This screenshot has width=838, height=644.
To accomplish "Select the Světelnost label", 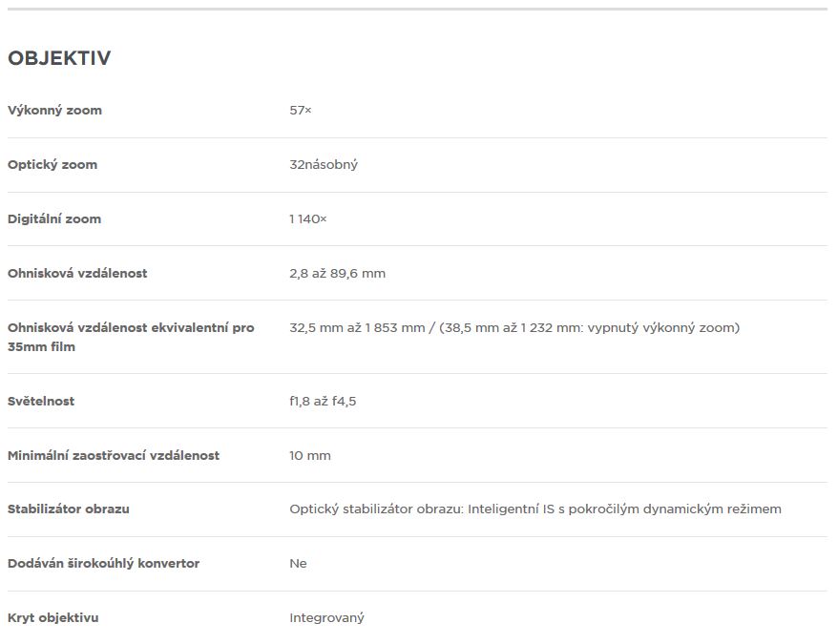I will tap(41, 402).
